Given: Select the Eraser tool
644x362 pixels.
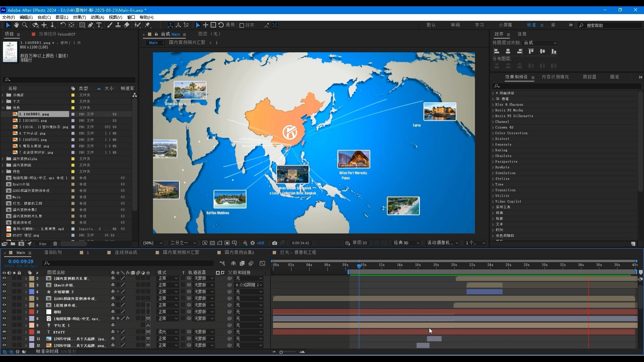Looking at the screenshot, I should 126,25.
